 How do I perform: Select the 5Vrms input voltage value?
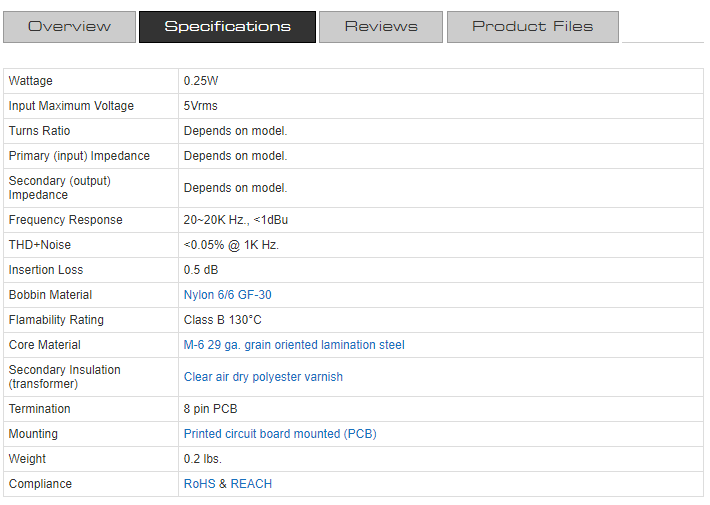(200, 106)
